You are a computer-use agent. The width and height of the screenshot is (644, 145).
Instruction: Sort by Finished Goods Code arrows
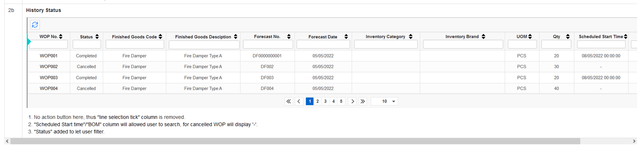tap(160, 37)
